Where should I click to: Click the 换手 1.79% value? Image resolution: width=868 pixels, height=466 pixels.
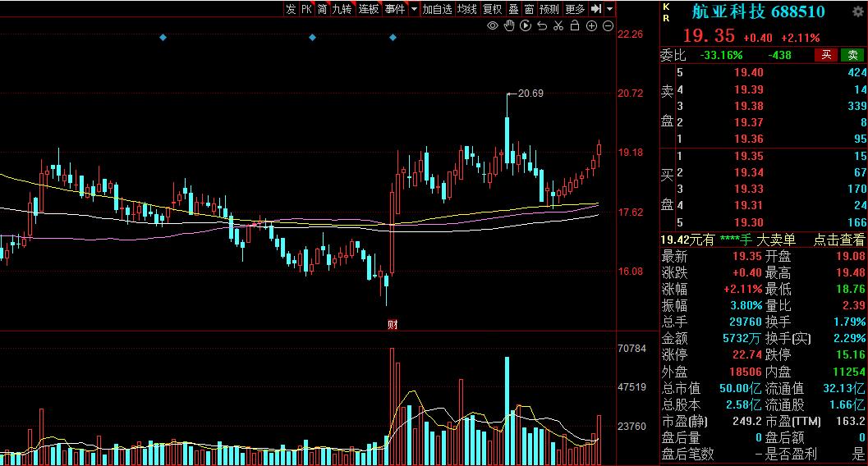[850, 322]
